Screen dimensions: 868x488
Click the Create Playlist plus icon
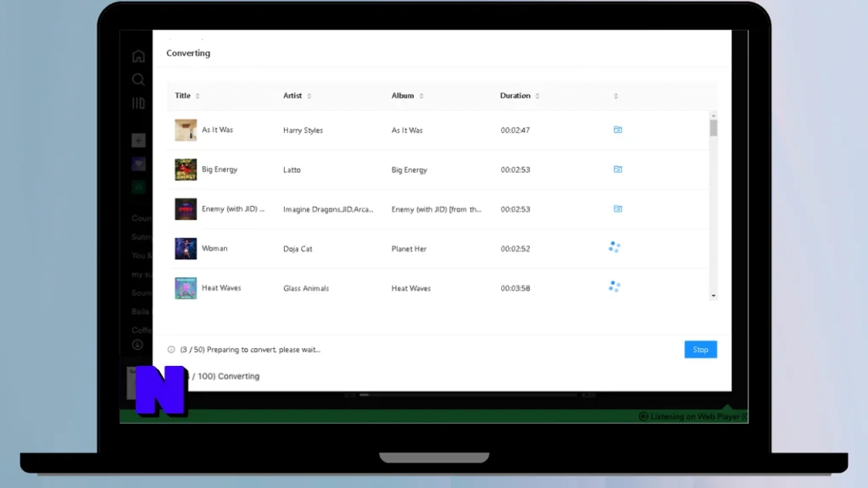(x=138, y=141)
